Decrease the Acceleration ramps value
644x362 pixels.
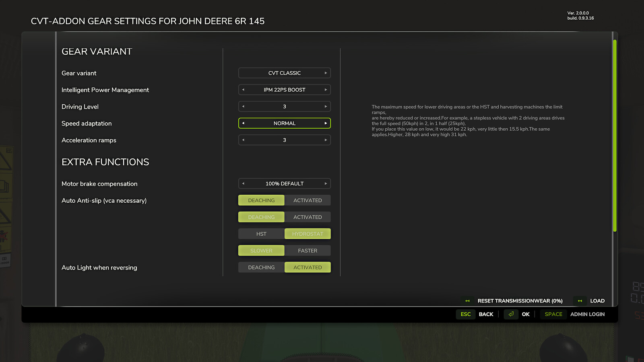[243, 140]
